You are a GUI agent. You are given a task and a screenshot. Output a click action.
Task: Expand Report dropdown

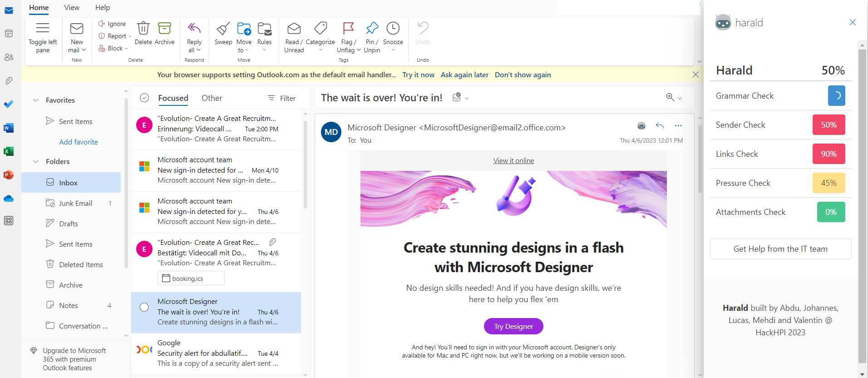(130, 36)
